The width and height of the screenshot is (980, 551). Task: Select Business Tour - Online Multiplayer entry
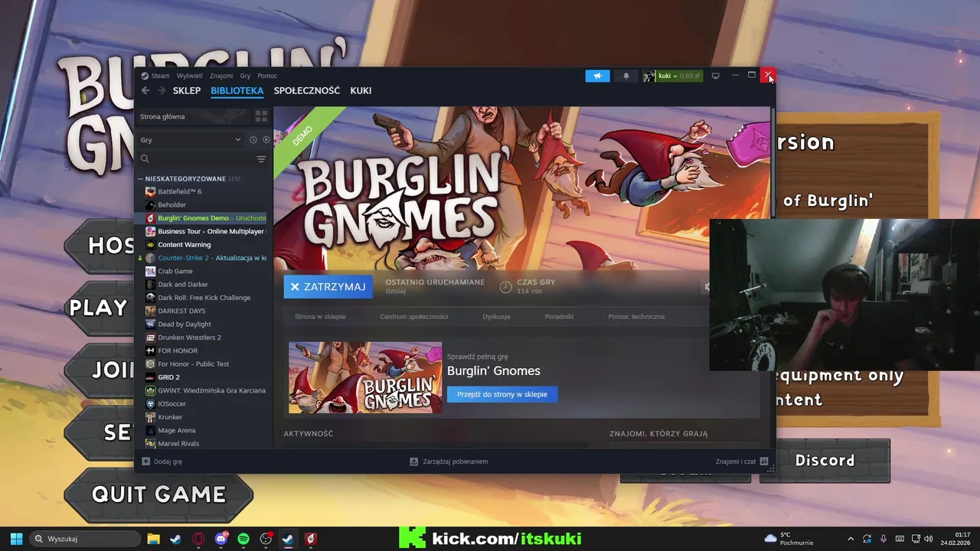(x=202, y=231)
